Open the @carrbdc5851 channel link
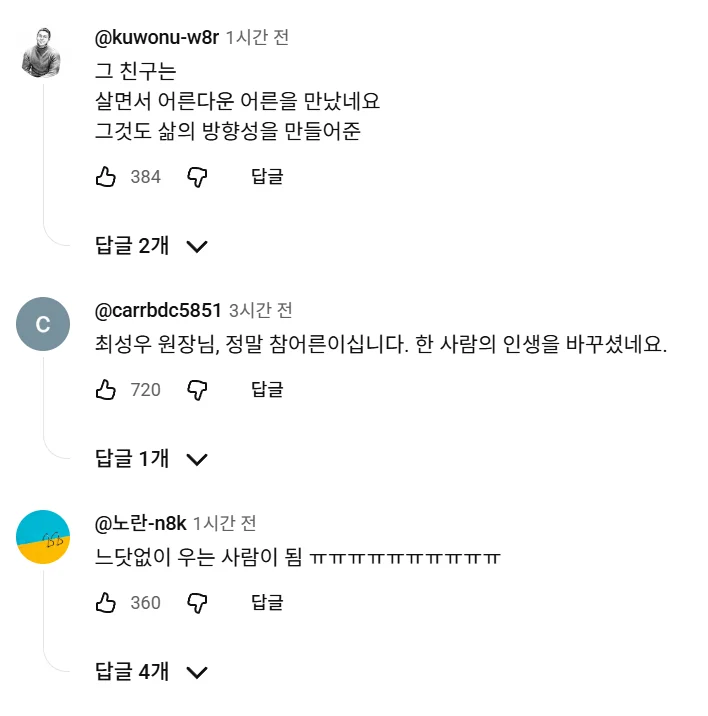The image size is (708, 716). 158,310
